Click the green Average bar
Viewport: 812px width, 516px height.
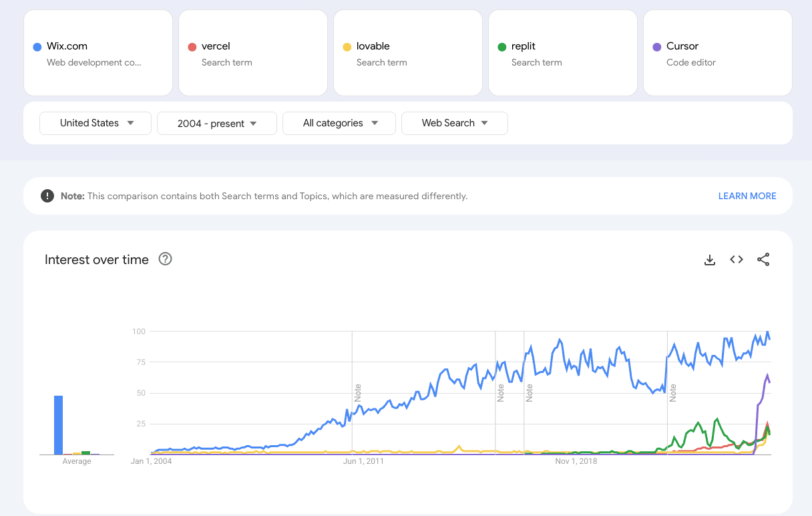point(85,453)
